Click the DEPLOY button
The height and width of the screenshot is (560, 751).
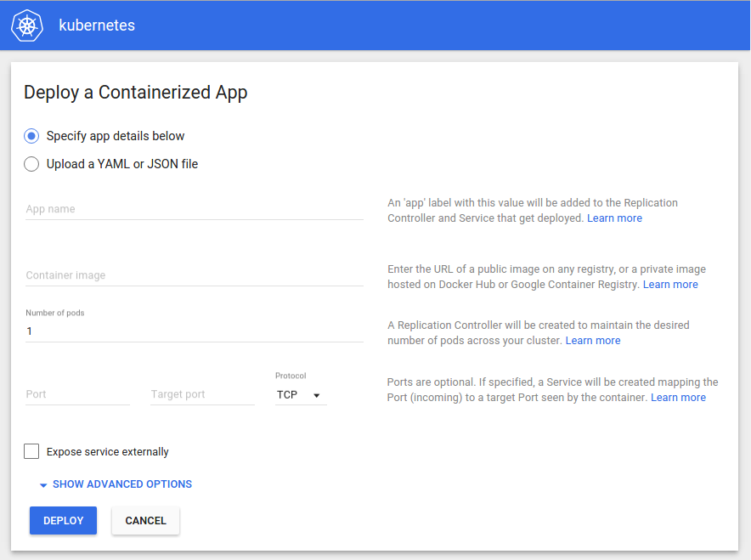click(63, 520)
